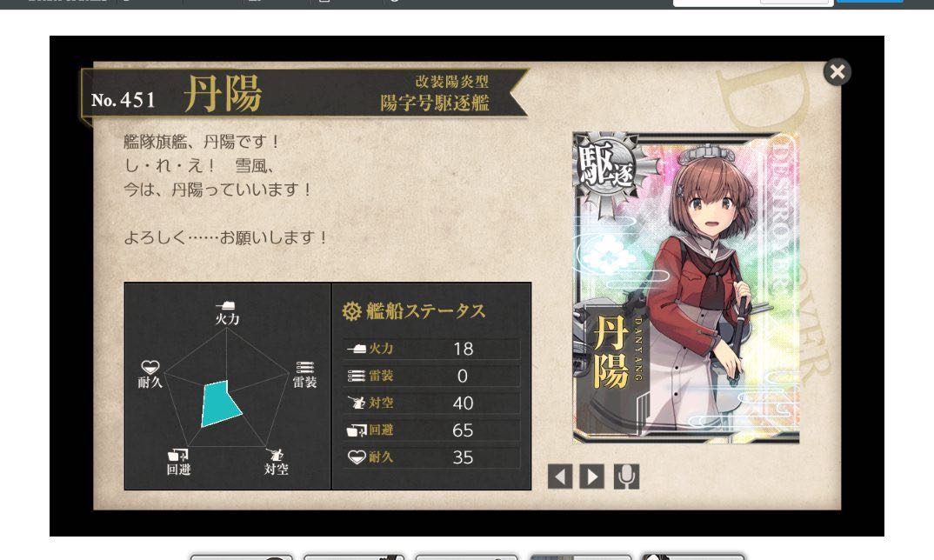
Task: Click the 火力 firepower icon in status list
Action: (357, 349)
